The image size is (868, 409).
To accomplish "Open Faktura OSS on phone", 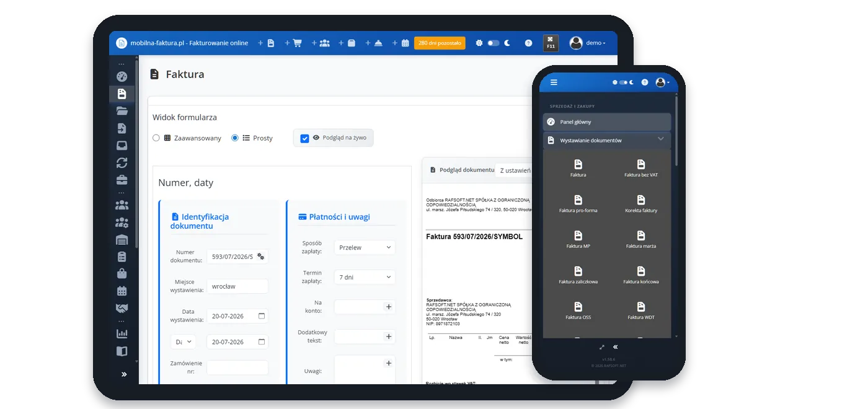I will click(578, 310).
